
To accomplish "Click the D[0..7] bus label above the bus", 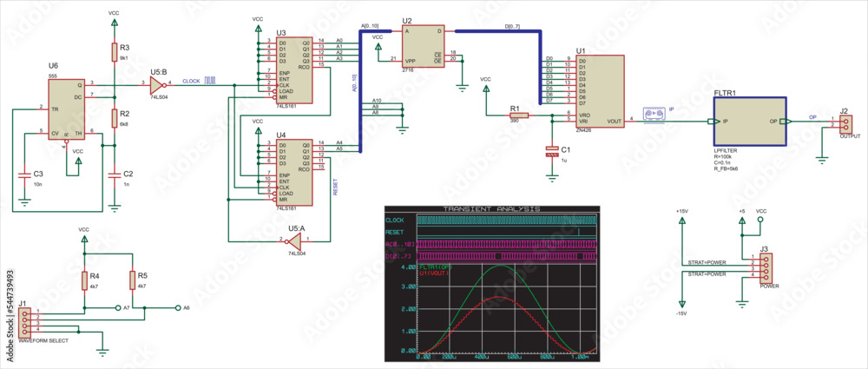I will [x=511, y=26].
